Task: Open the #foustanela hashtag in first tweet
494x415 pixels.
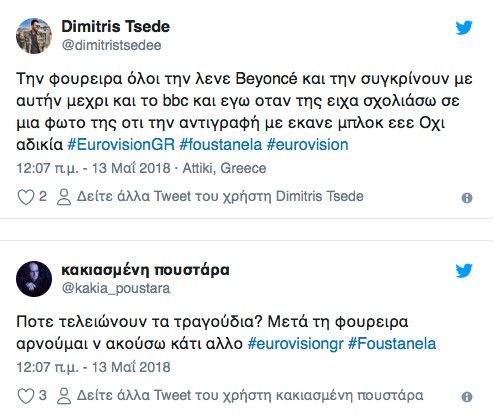Action: click(221, 145)
